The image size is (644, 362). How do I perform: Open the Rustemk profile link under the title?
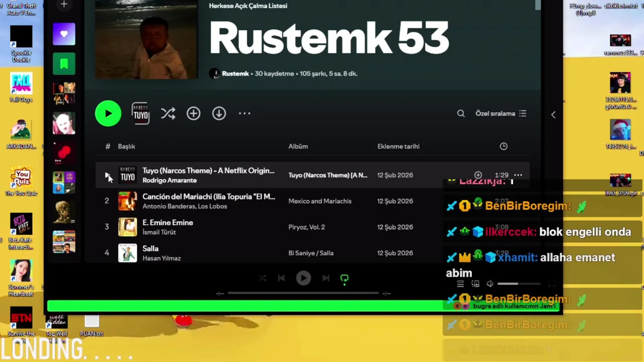pos(235,73)
